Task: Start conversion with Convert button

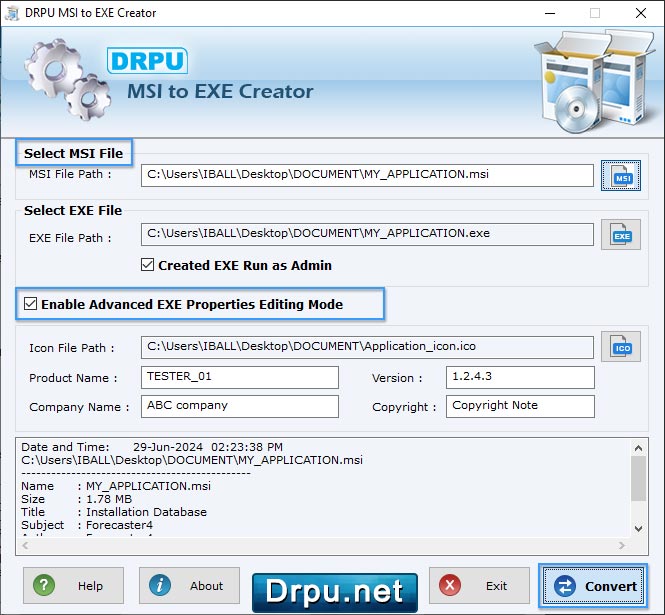Action: 593,586
